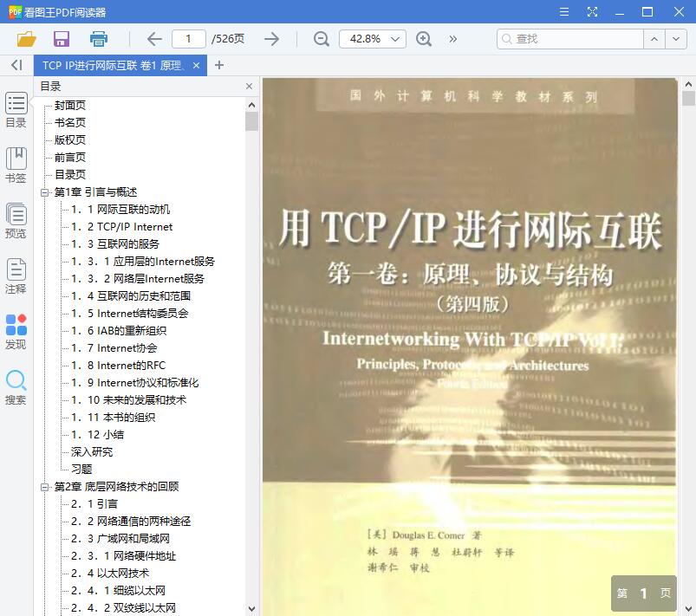Select outline entry 1.2 TCP/IP Internet
Screen dimensions: 696x616
point(121,227)
